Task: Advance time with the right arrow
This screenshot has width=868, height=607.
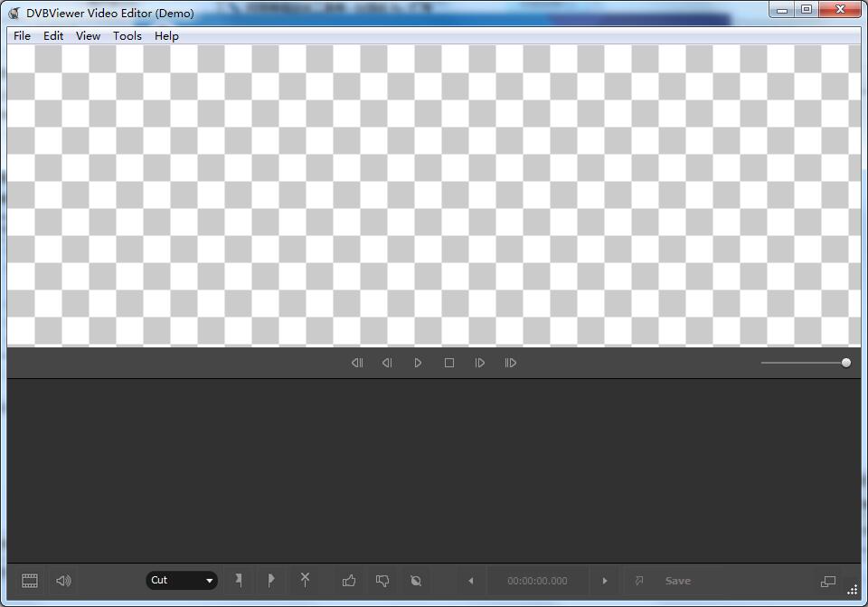Action: 604,580
